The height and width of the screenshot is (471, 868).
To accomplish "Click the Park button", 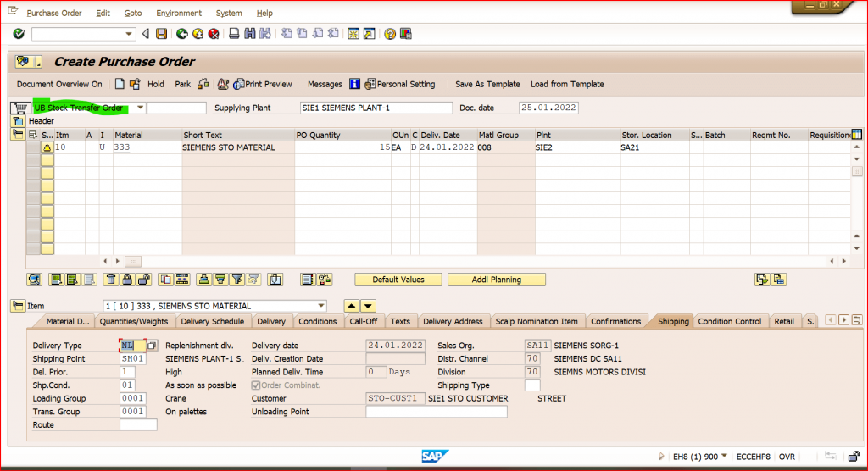I will (x=183, y=84).
